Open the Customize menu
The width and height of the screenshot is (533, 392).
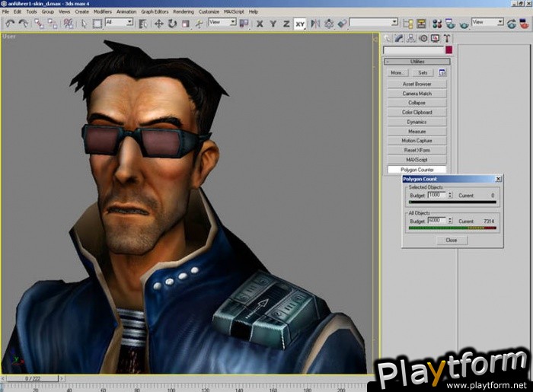pos(209,11)
